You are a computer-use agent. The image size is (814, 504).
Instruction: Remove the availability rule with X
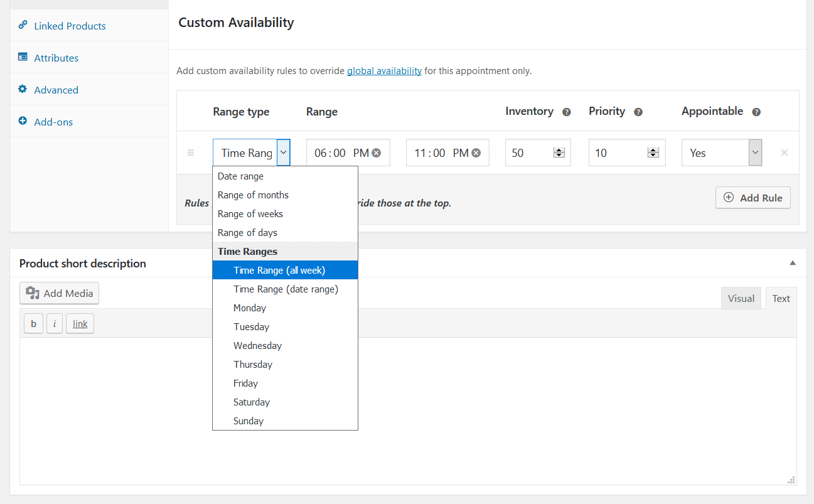784,153
